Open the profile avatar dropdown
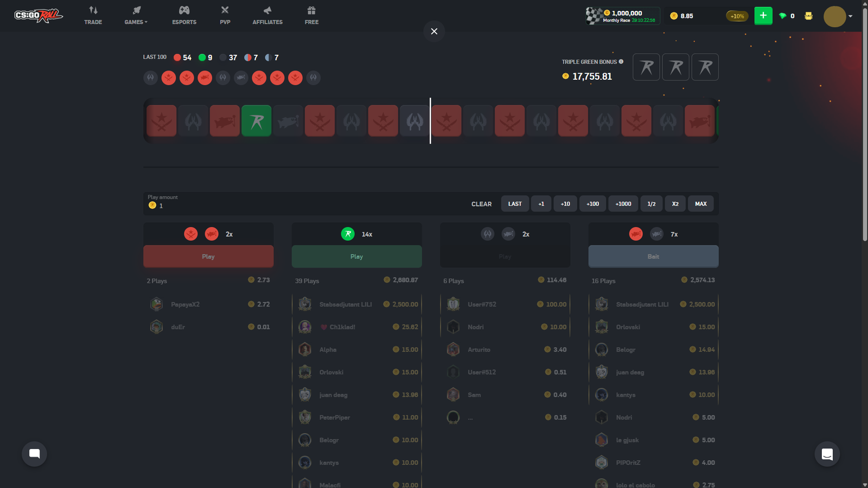868x488 pixels. (x=835, y=16)
